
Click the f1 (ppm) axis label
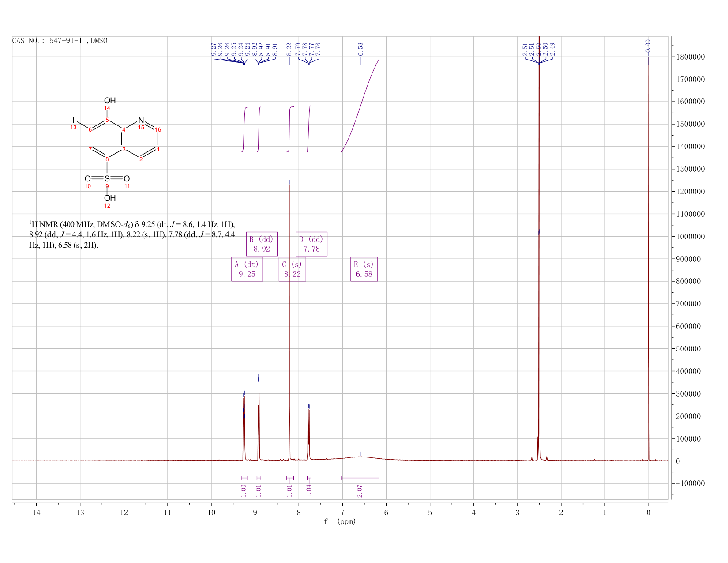point(340,521)
